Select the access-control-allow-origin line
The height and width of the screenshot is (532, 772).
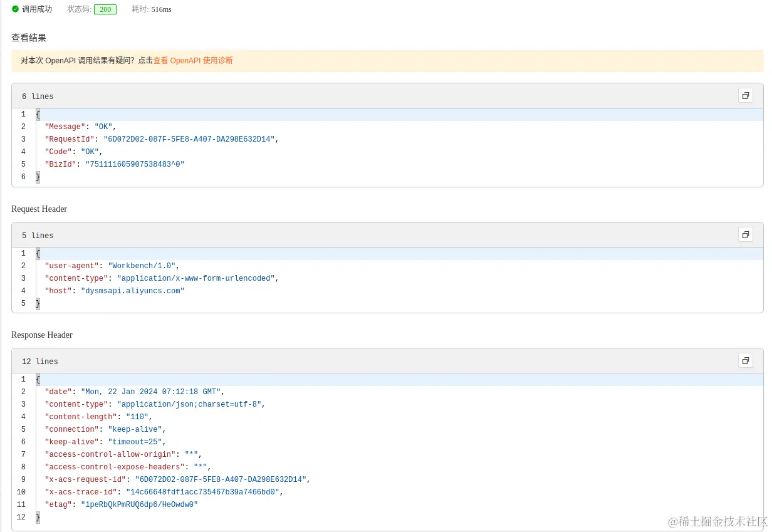123,454
